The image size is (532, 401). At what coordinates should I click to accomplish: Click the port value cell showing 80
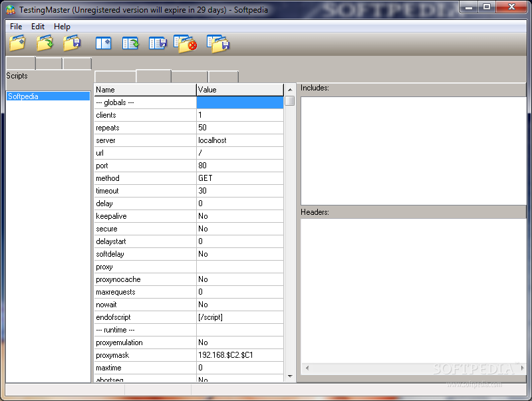click(240, 166)
